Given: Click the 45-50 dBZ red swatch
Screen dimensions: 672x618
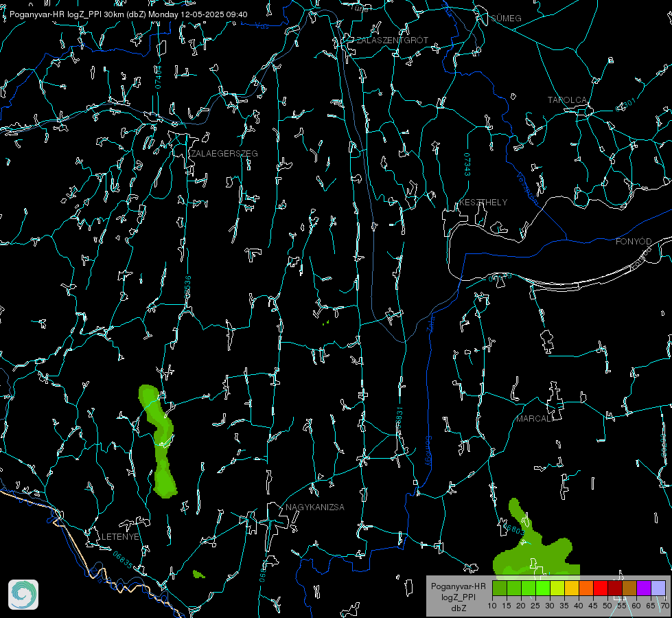Looking at the screenshot, I should pos(601,588).
